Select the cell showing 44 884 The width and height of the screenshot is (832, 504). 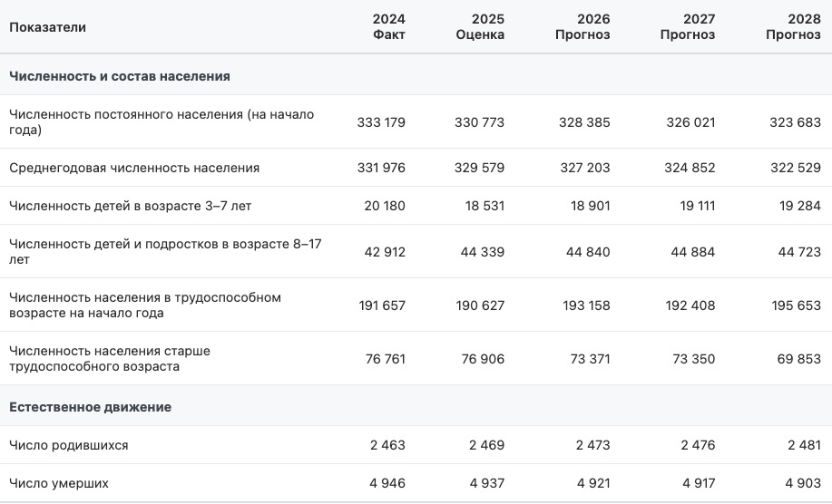(693, 252)
